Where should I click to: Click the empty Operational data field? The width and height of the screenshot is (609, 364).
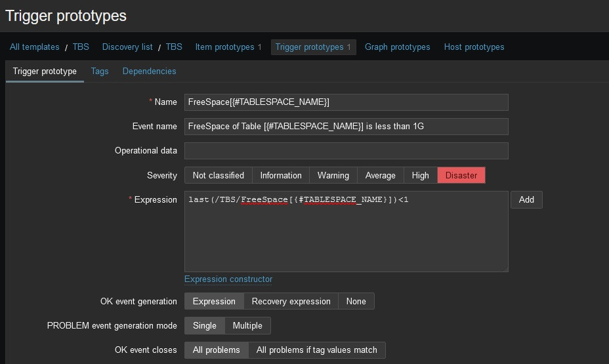pos(346,151)
